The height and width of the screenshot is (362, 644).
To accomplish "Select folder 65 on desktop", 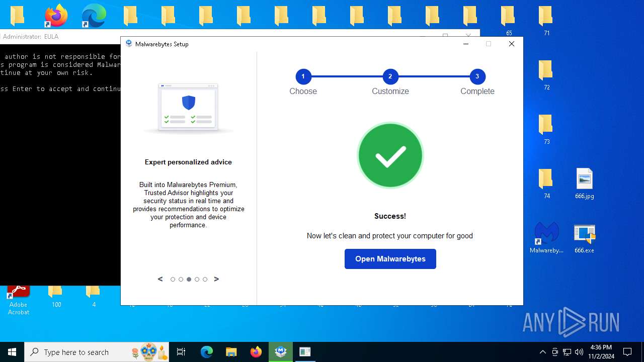I will 509,21.
